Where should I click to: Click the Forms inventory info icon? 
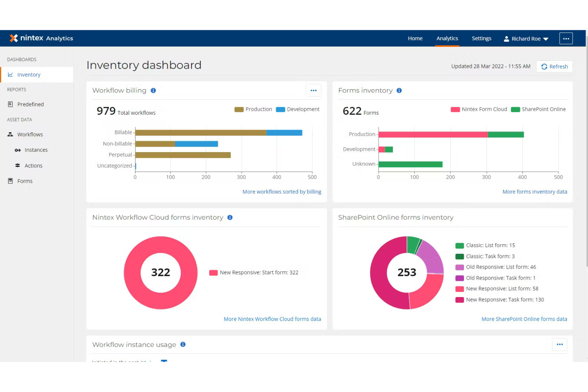[399, 91]
